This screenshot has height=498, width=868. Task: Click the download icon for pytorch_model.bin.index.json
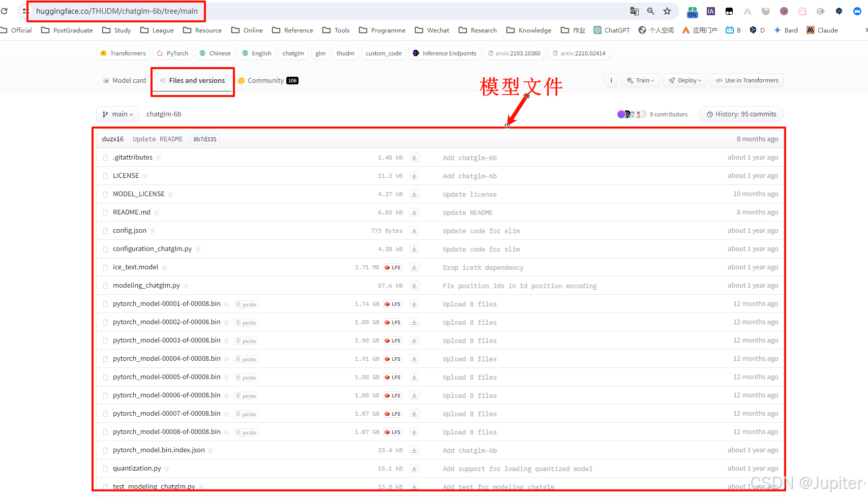(414, 450)
